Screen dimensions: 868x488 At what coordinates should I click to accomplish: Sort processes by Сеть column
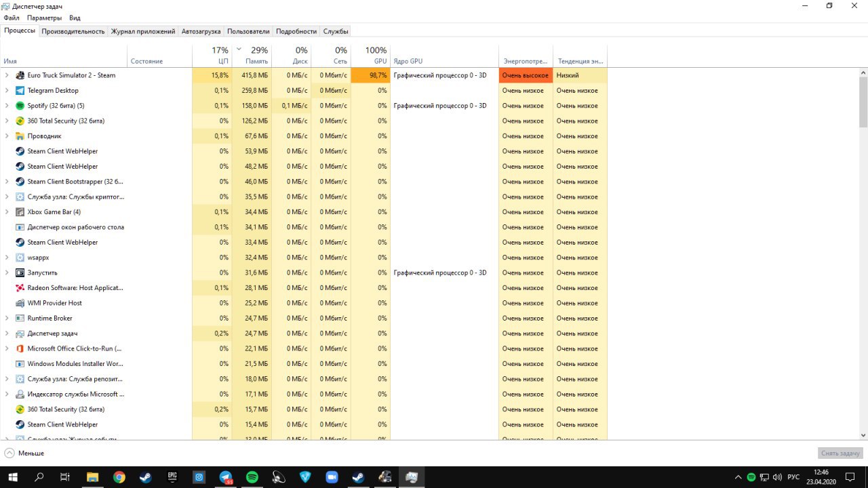point(331,56)
